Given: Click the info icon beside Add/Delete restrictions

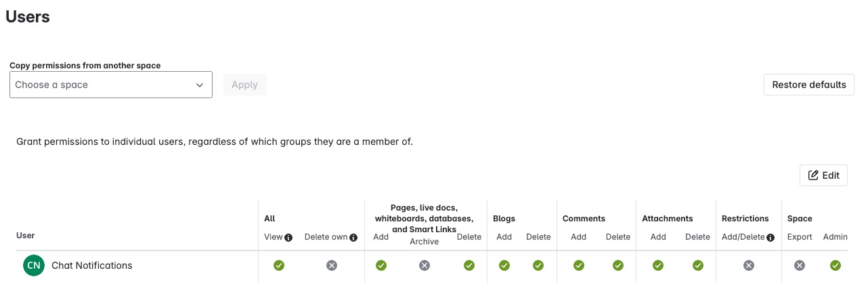Looking at the screenshot, I should click(x=771, y=238).
